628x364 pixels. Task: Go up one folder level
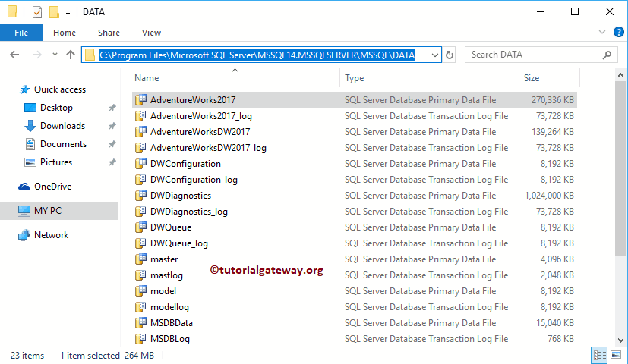point(71,55)
